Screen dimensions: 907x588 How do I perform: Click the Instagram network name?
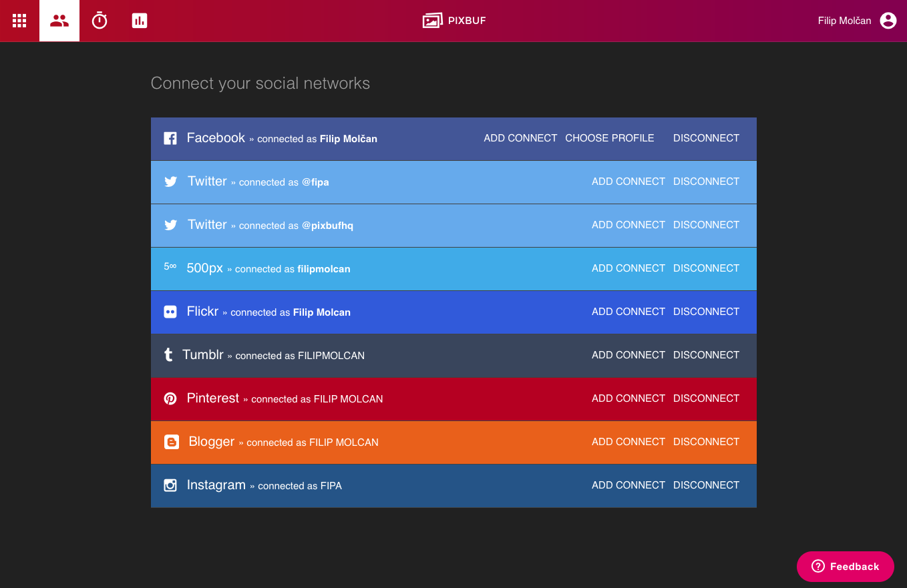tap(216, 485)
